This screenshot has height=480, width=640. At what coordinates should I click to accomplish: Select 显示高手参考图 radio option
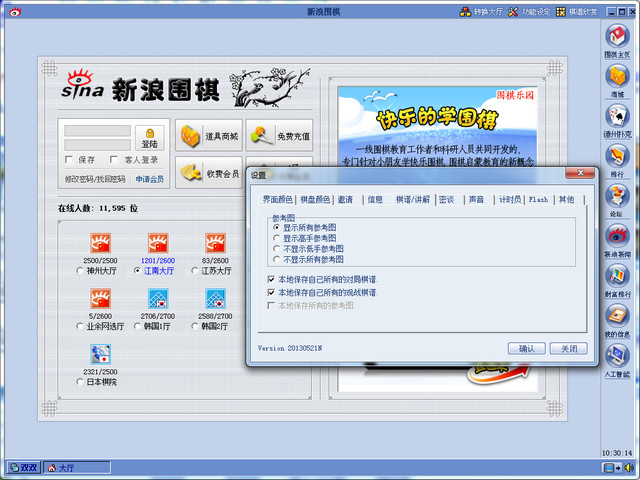point(276,238)
